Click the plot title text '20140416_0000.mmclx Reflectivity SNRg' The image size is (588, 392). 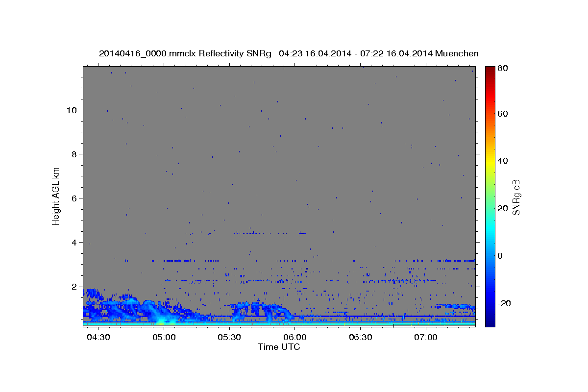pos(185,53)
